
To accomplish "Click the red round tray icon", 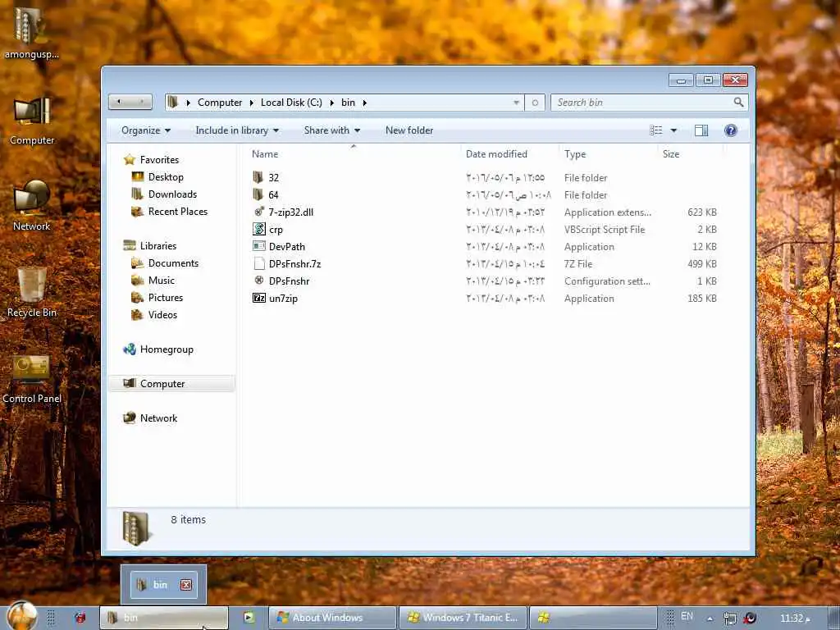I will tap(750, 618).
